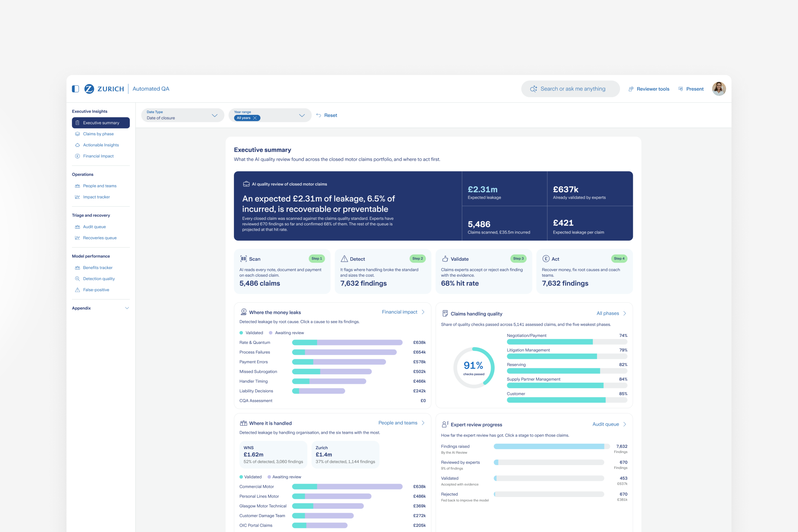Viewport: 798px width, 532px height.
Task: Click the Zurich logo
Action: click(x=104, y=89)
